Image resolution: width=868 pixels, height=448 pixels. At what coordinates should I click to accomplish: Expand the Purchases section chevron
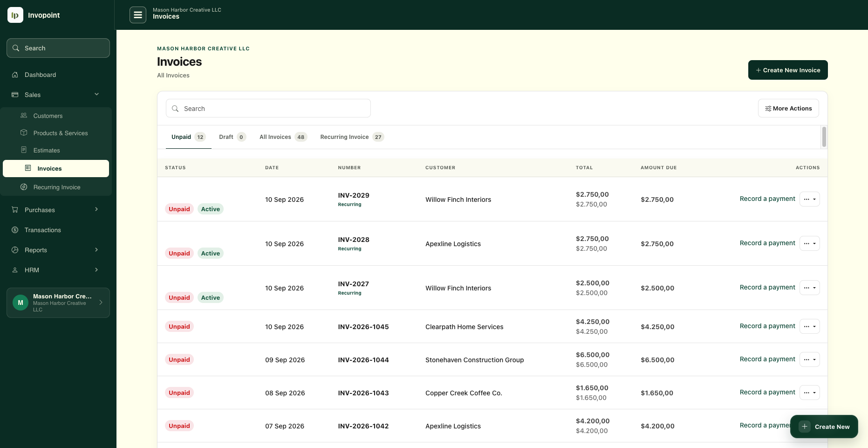pyautogui.click(x=96, y=210)
